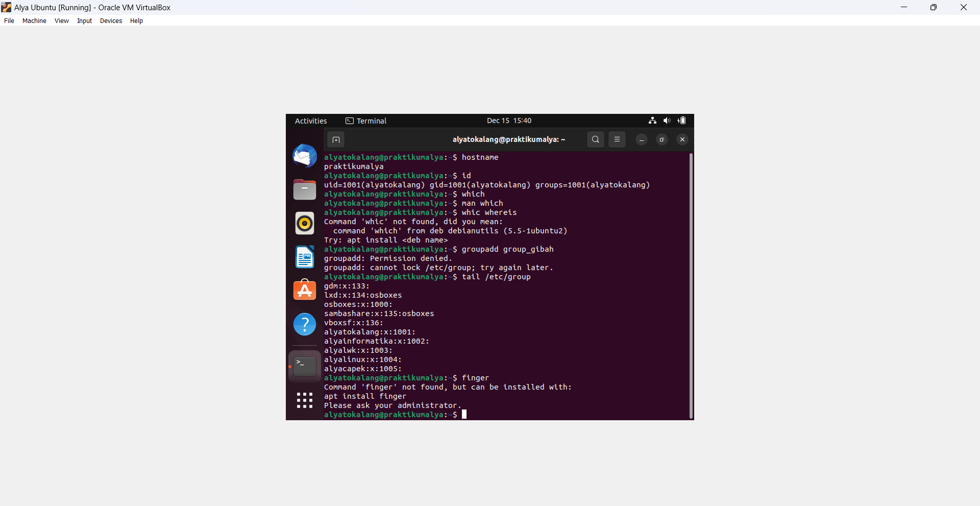Click the 'tail /etc/group' command
Image resolution: width=980 pixels, height=506 pixels.
coord(496,277)
